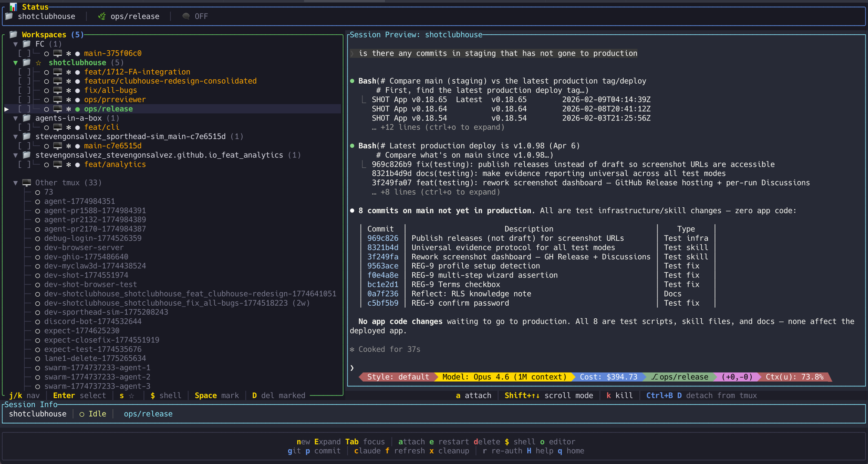This screenshot has height=464, width=868.
Task: Click the star icon beside shotclubhouse workspace
Action: pyautogui.click(x=38, y=62)
